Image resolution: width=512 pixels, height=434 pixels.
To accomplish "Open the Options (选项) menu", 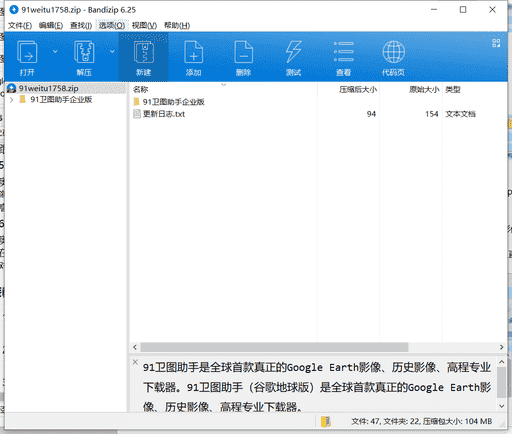I will (x=112, y=25).
